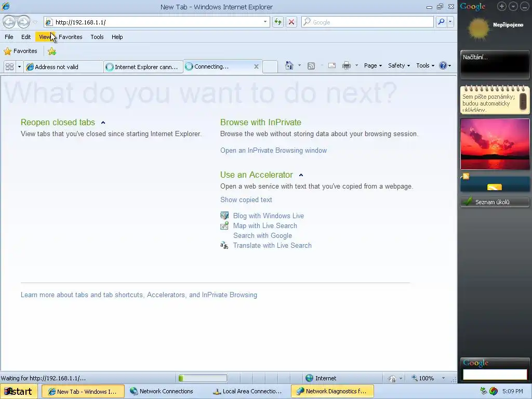Switch to the Address not valid tab
This screenshot has width=532, height=399.
click(x=63, y=67)
